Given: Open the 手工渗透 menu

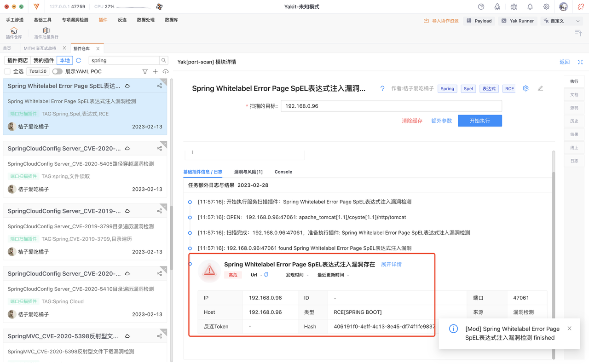Looking at the screenshot, I should click(15, 20).
